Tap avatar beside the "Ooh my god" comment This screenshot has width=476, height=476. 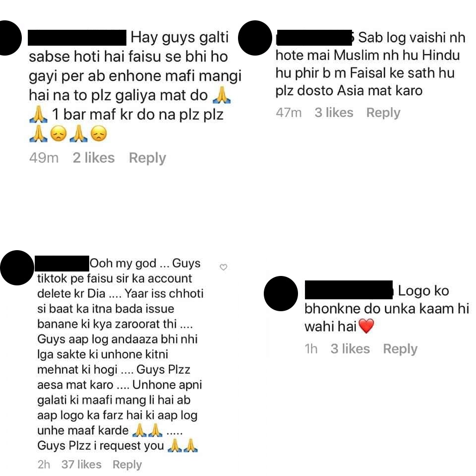pyautogui.click(x=17, y=268)
